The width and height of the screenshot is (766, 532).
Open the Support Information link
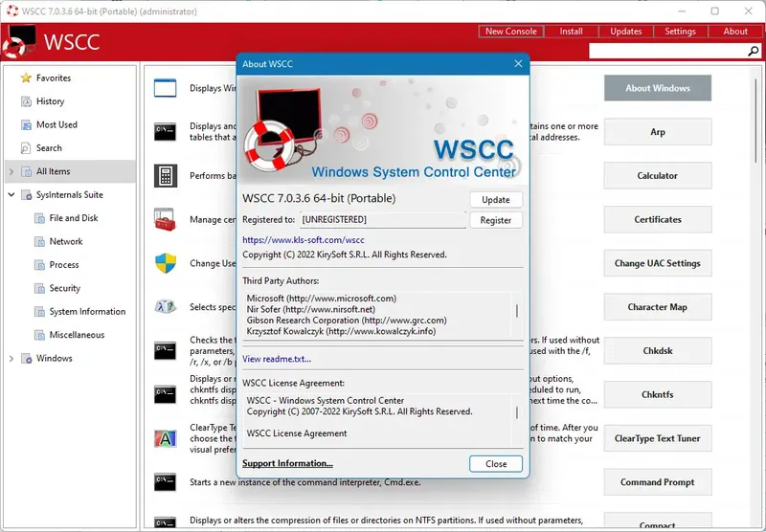[287, 463]
